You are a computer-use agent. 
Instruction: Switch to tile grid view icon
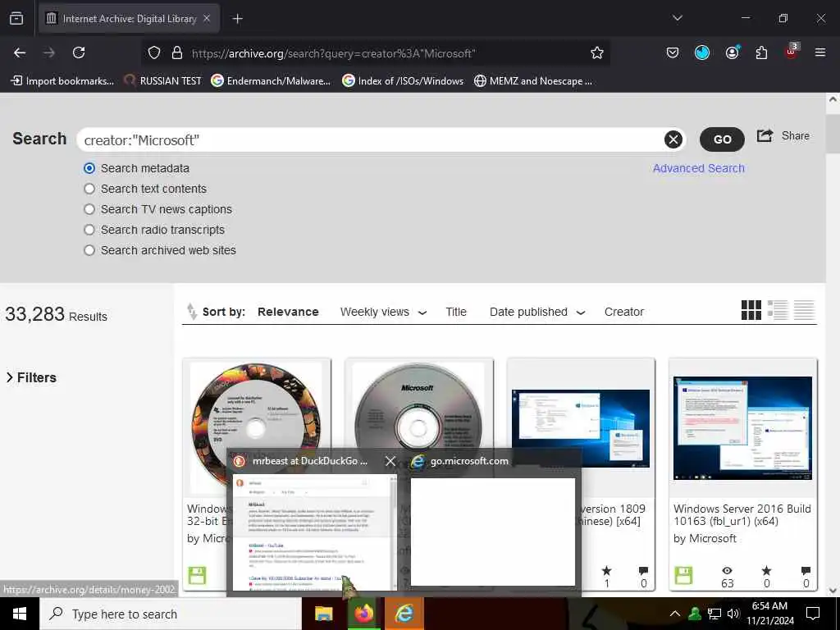[x=751, y=310]
